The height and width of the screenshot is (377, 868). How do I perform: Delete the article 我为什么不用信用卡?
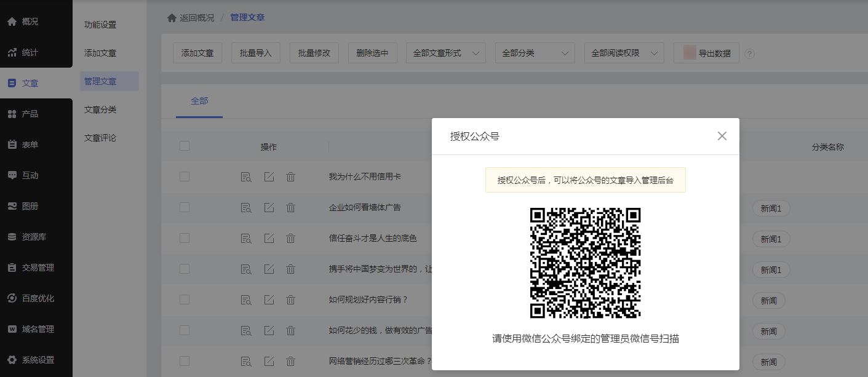pyautogui.click(x=291, y=177)
